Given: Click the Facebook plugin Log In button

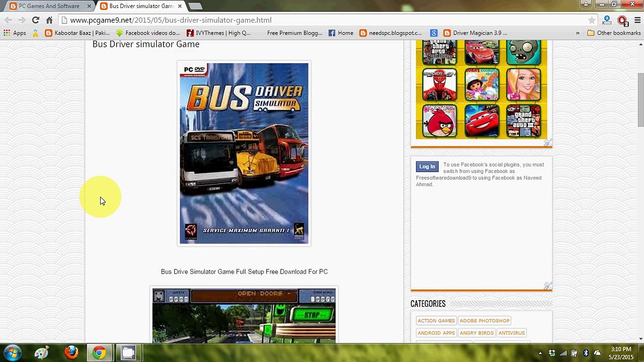Looking at the screenshot, I should click(427, 166).
